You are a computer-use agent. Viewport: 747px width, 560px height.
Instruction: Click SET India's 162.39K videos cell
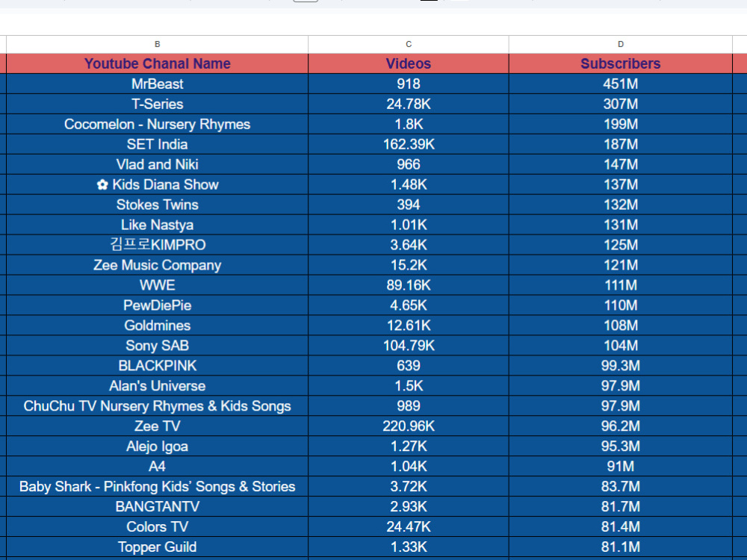[409, 144]
